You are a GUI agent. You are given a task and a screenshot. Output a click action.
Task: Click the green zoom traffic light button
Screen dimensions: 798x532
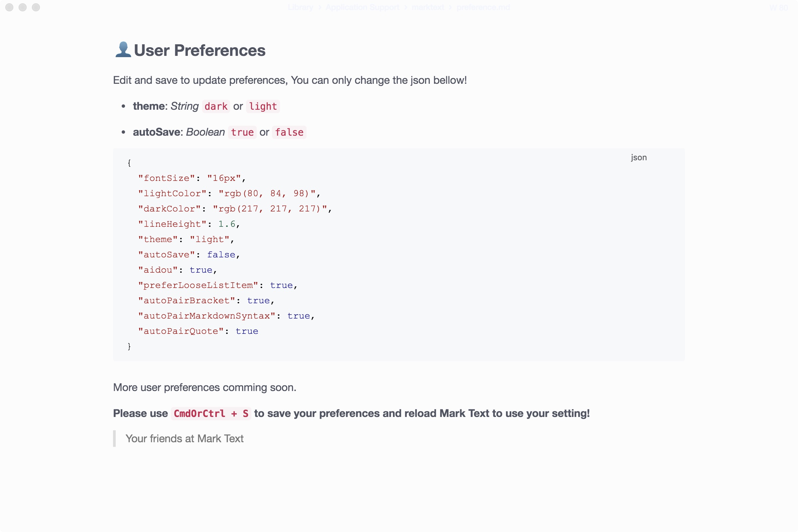point(36,7)
